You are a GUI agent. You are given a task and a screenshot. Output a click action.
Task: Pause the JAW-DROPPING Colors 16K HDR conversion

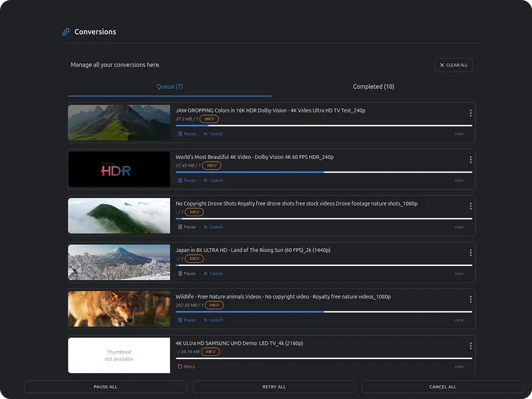coord(186,134)
